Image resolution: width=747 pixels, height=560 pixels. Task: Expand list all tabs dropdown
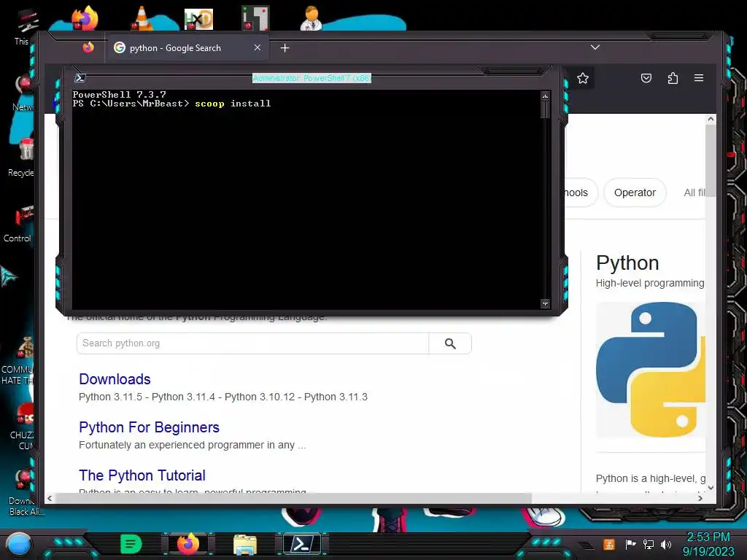[x=595, y=47]
